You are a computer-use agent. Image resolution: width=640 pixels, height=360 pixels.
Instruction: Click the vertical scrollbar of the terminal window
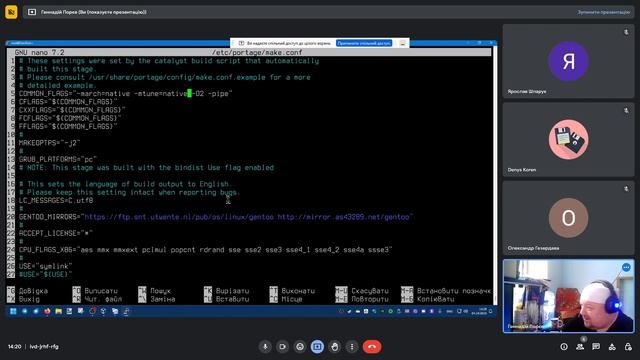495,176
